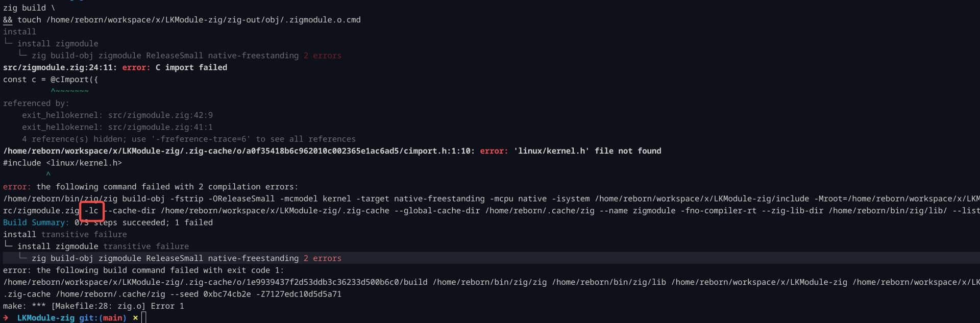Click the git:(main) branch indicator
Image resolution: width=980 pixels, height=323 pixels.
(102, 318)
